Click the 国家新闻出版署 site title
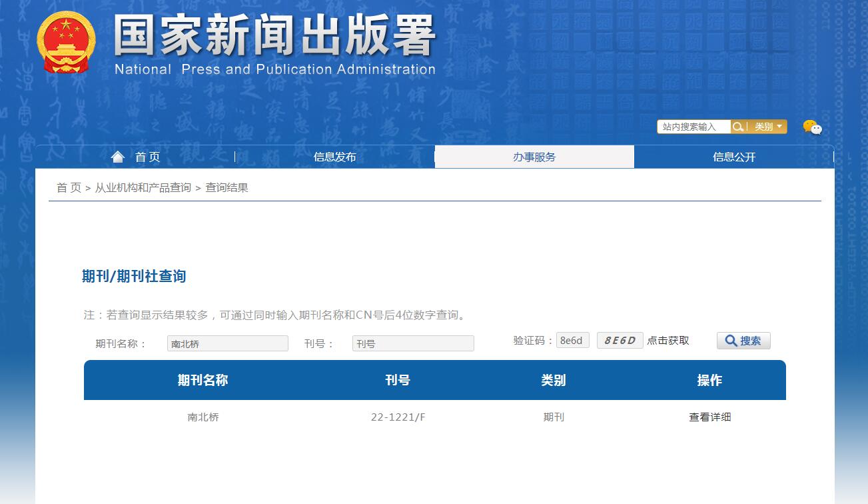This screenshot has width=868, height=504. point(274,36)
